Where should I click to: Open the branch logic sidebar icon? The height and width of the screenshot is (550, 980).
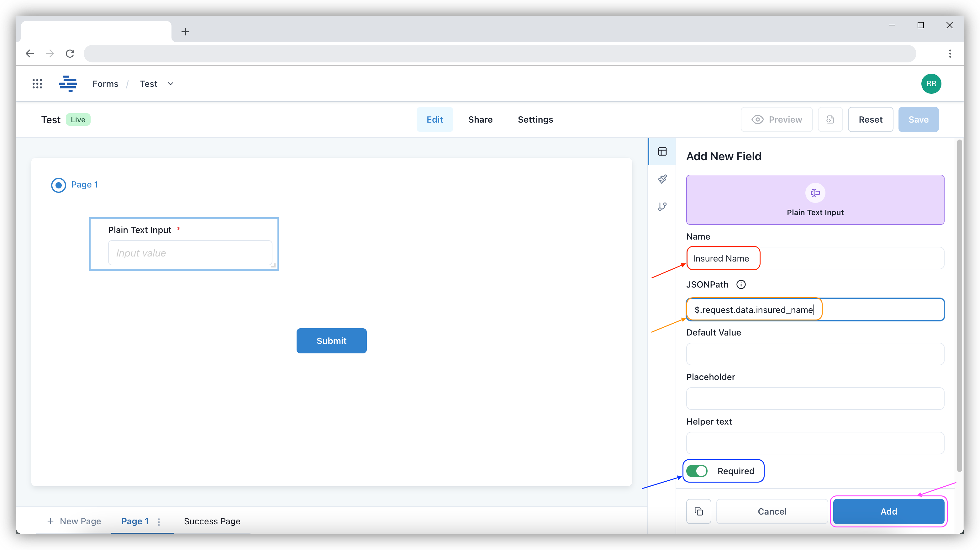(662, 206)
